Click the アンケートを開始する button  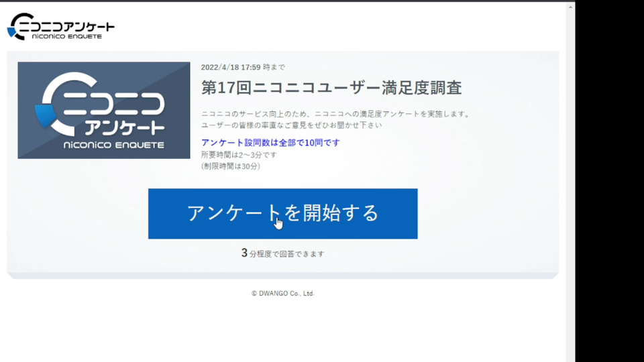(282, 213)
